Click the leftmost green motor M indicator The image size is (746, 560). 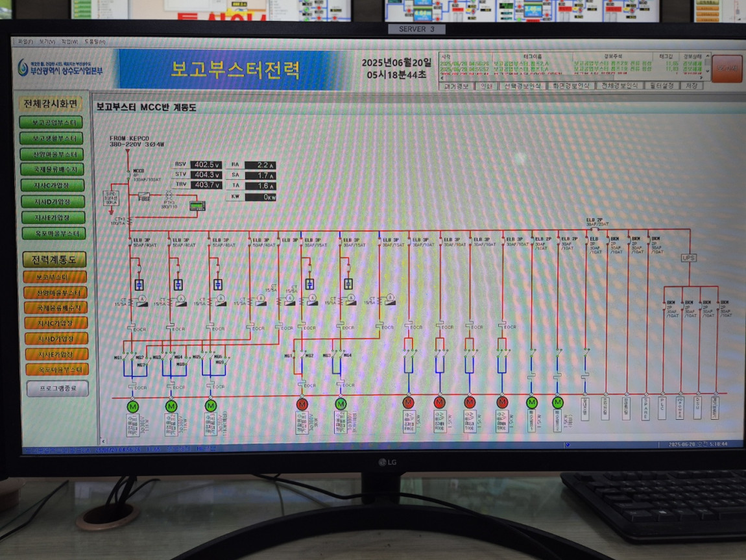click(133, 407)
